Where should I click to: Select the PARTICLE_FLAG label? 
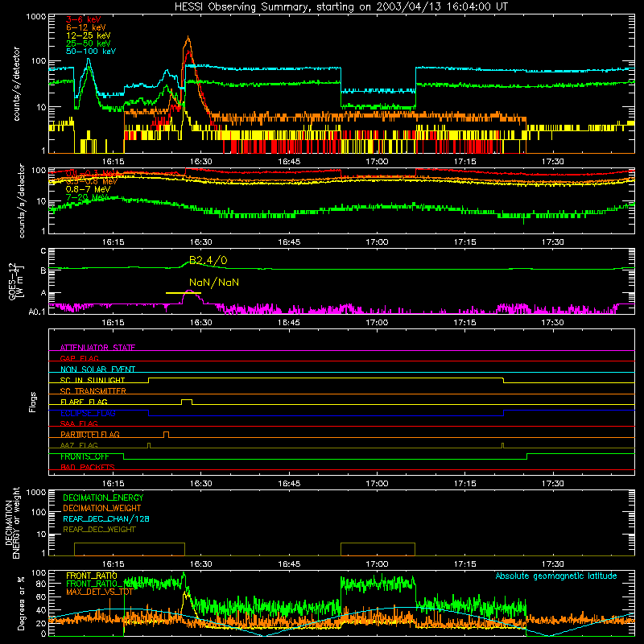pos(90,435)
